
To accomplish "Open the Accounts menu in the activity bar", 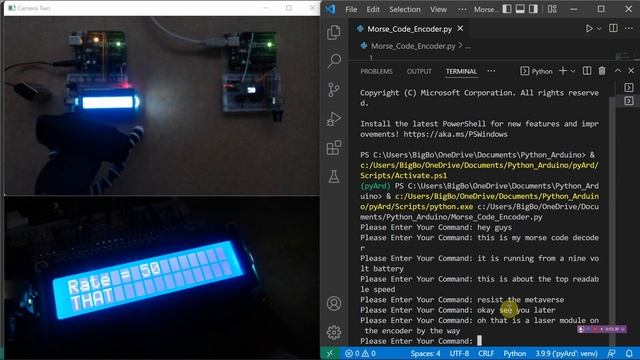I will (334, 304).
